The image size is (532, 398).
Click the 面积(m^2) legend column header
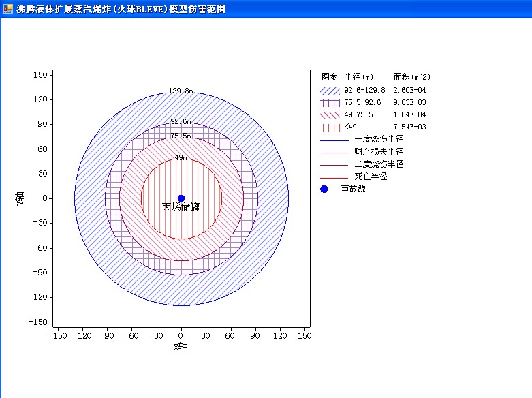[x=412, y=77]
